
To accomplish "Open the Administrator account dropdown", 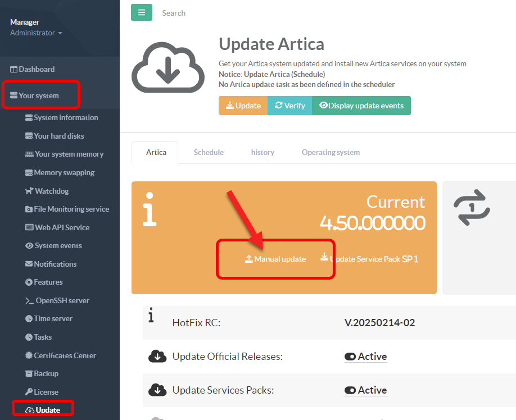I will tap(36, 33).
